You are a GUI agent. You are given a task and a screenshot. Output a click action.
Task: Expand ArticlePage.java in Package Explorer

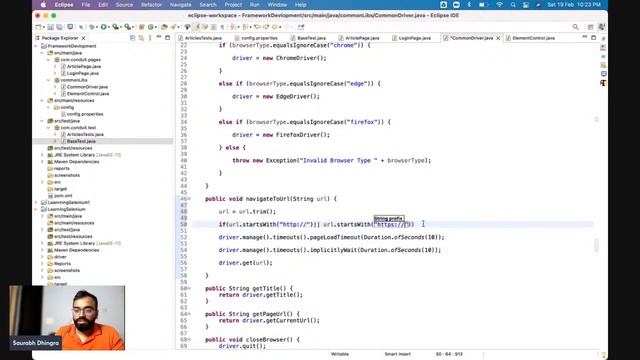(55, 66)
